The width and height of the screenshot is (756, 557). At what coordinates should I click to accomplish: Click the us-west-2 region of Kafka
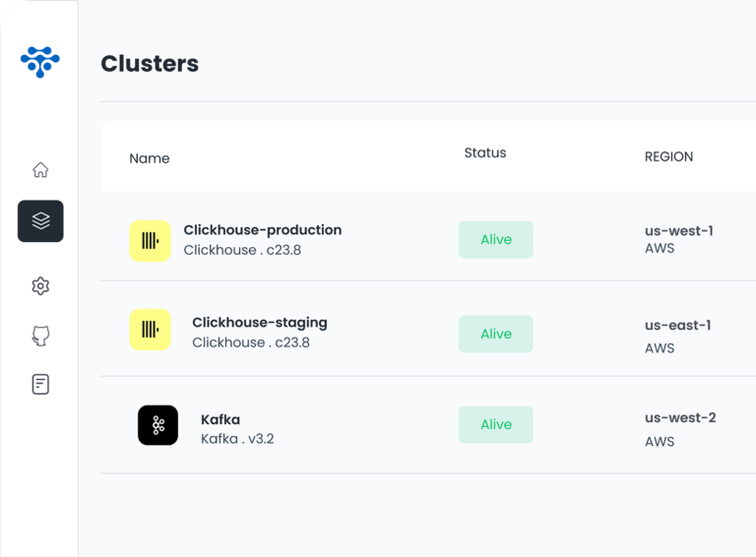click(680, 418)
